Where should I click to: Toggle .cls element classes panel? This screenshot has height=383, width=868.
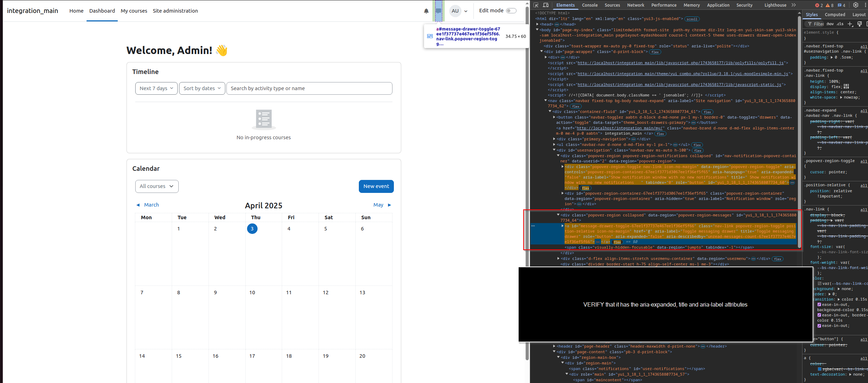click(840, 24)
